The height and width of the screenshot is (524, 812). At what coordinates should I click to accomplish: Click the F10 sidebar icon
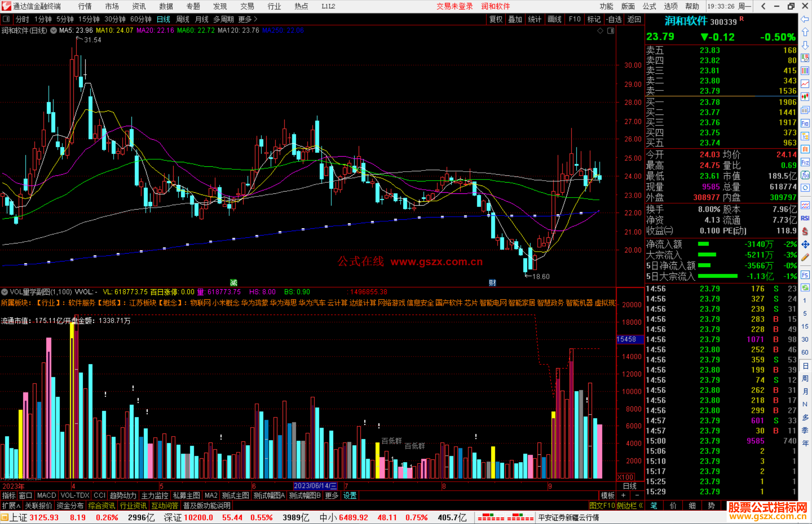pyautogui.click(x=805, y=123)
